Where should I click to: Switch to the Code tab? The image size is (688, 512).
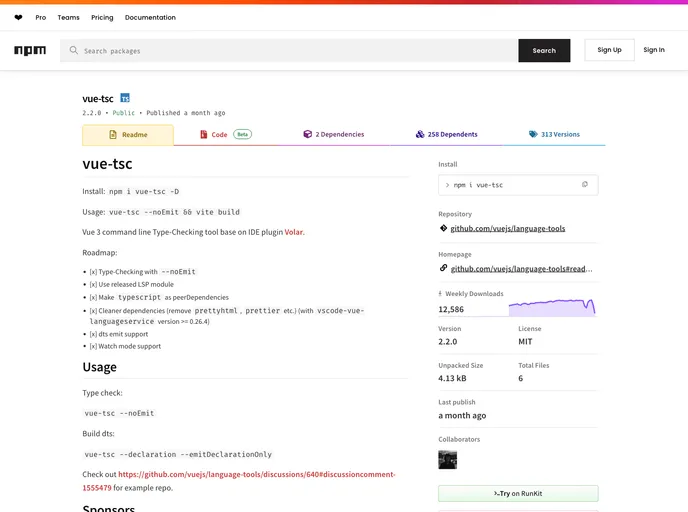[x=226, y=135]
